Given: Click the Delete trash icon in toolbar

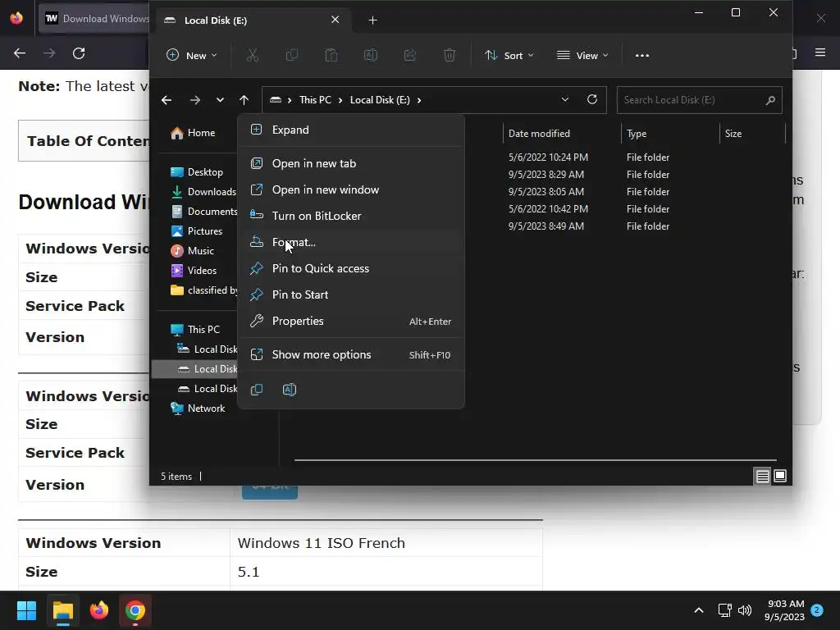Looking at the screenshot, I should pyautogui.click(x=450, y=55).
